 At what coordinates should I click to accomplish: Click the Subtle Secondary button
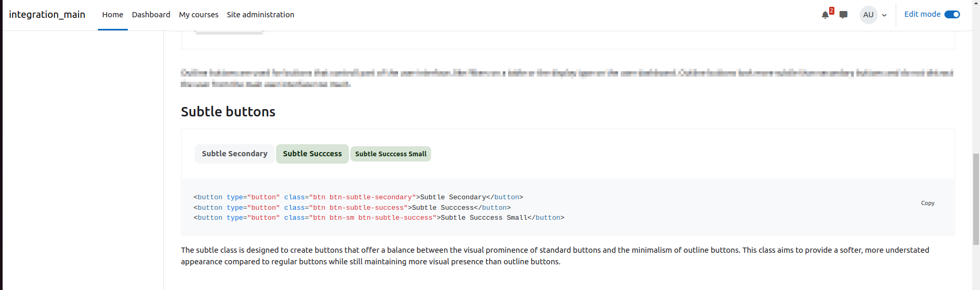click(234, 154)
